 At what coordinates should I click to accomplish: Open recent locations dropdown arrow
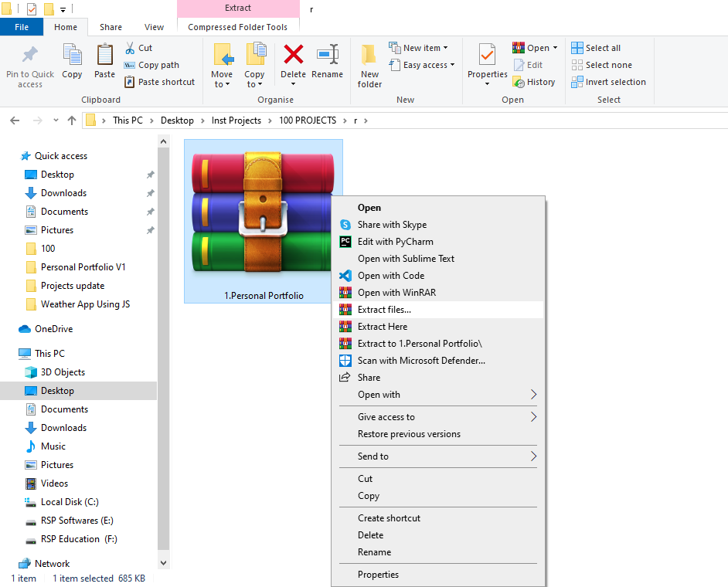point(56,120)
